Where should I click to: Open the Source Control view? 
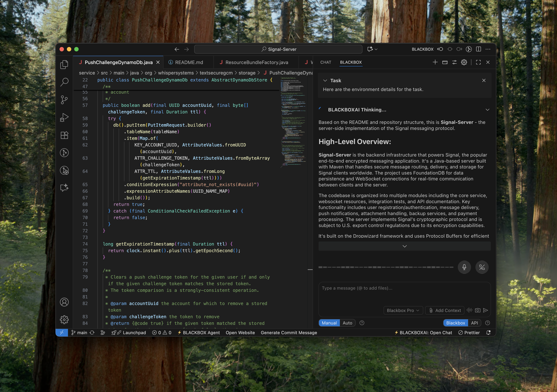(x=64, y=100)
